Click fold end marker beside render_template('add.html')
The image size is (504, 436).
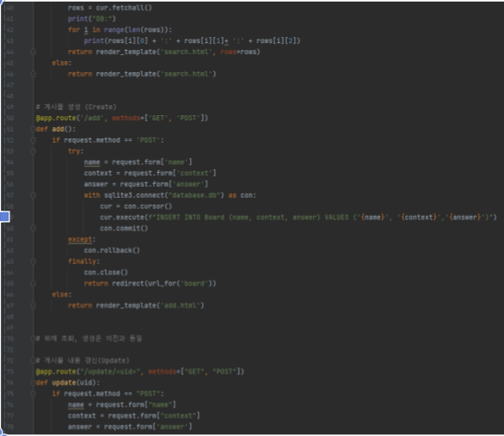(x=33, y=305)
